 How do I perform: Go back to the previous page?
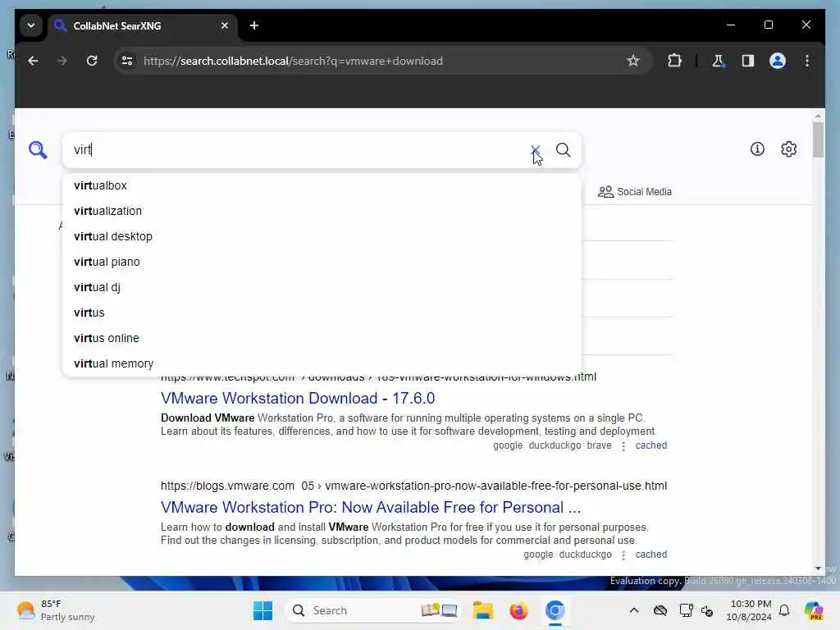coord(33,61)
